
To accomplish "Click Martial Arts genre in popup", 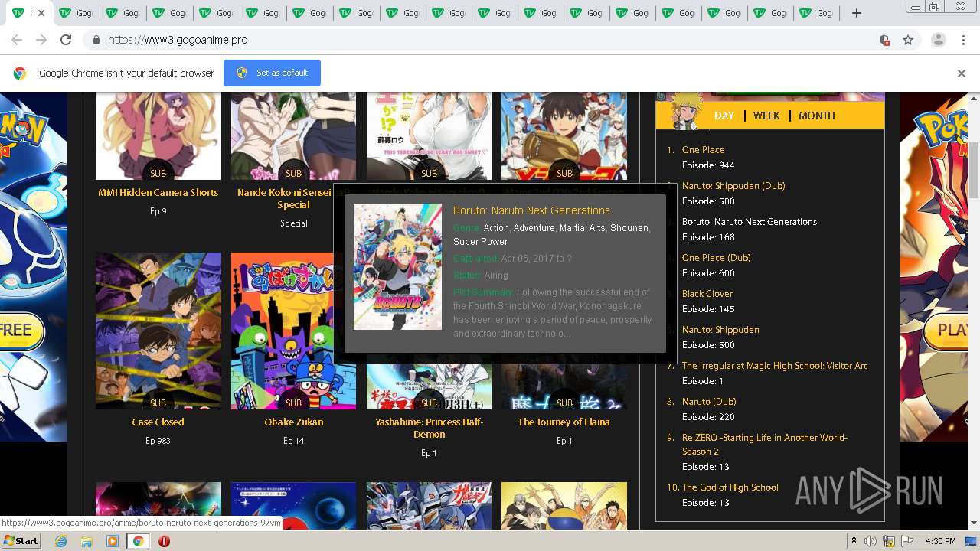I will [x=582, y=228].
